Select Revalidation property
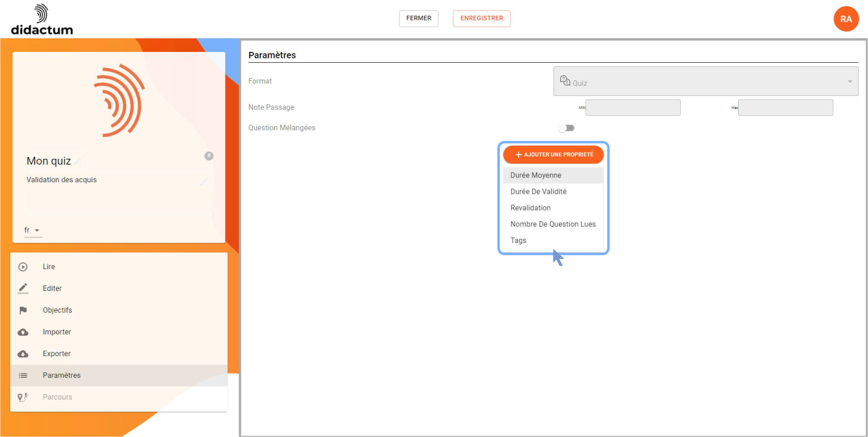The height and width of the screenshot is (437, 868). (553, 208)
